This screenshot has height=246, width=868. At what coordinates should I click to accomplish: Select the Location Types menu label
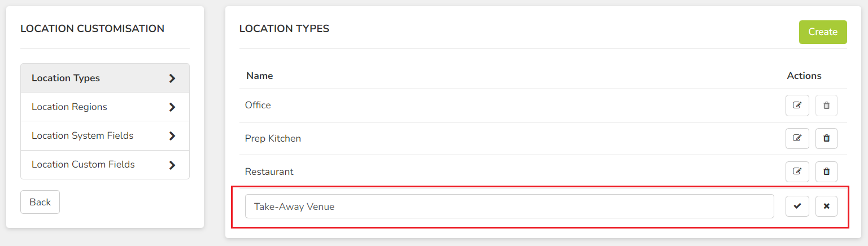coord(66,78)
